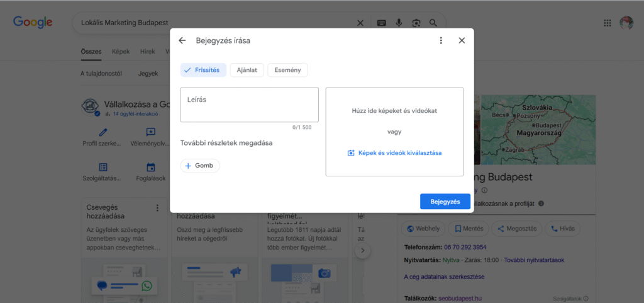
Task: Click the Szolgáltatások list icon
Action: pos(103,168)
